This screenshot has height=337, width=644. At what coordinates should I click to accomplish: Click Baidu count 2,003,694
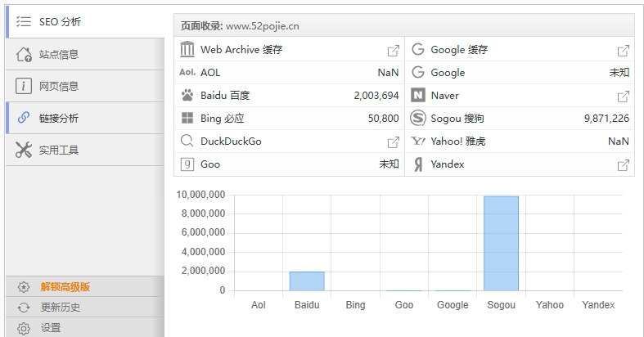click(376, 96)
